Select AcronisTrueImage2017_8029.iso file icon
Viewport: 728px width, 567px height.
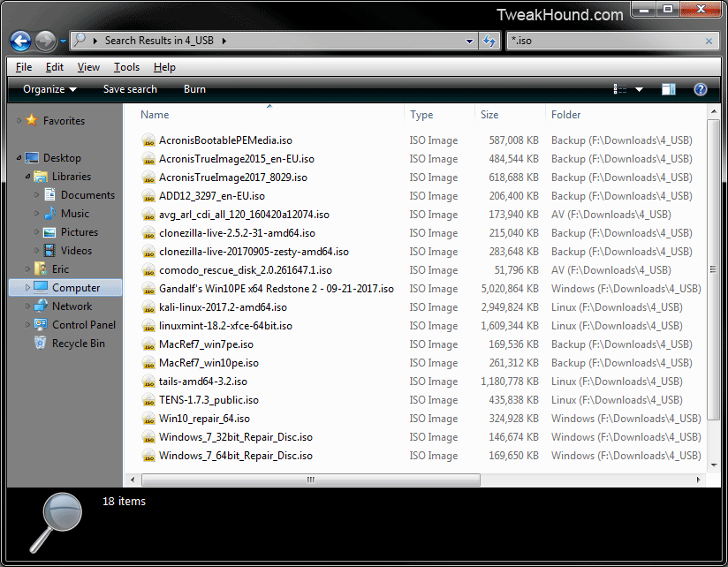(x=148, y=178)
